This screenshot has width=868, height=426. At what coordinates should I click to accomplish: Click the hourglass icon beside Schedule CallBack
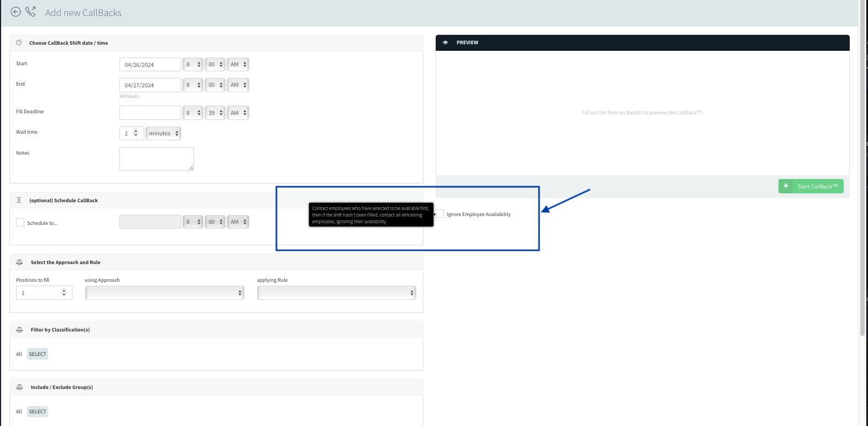[x=19, y=200]
